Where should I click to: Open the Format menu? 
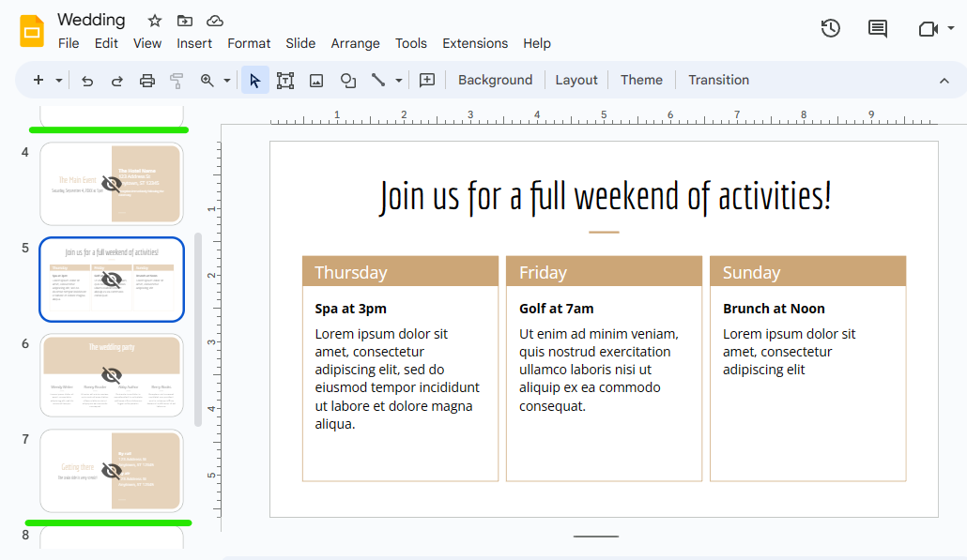point(249,44)
